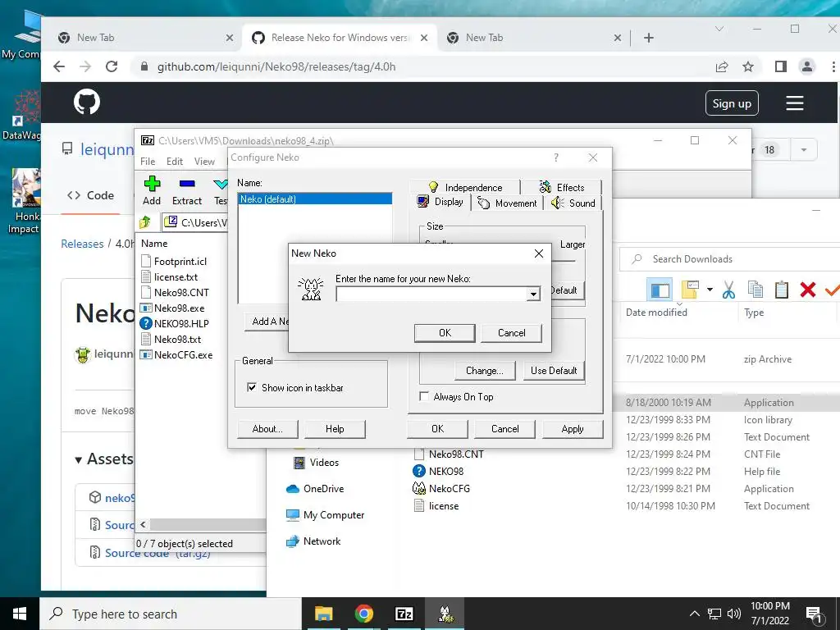
Task: Click the Change... button
Action: click(484, 371)
